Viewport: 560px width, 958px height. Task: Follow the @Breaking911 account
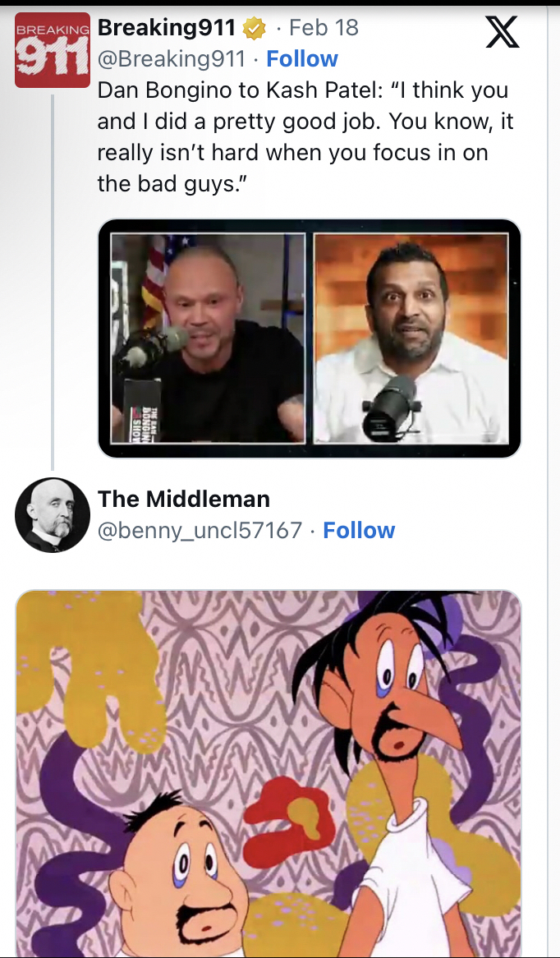tap(302, 59)
